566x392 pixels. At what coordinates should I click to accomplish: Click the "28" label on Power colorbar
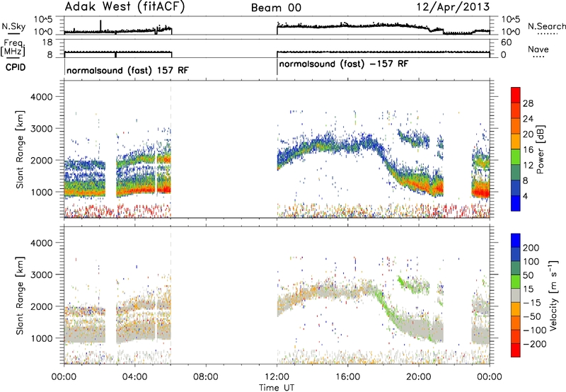click(528, 103)
